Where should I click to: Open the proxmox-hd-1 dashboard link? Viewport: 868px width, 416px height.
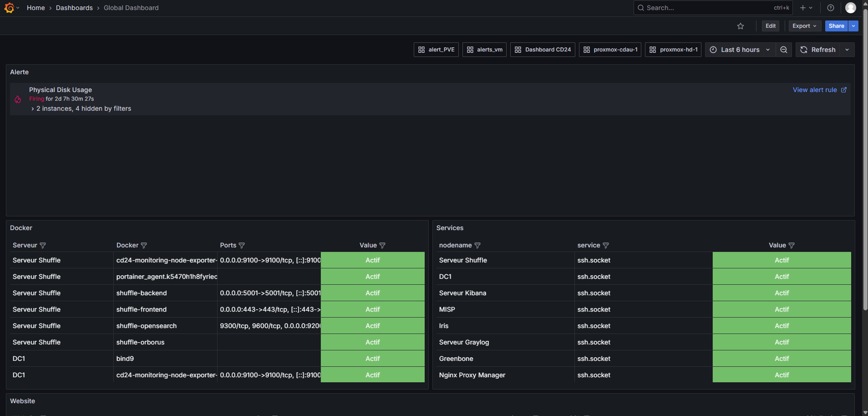(673, 50)
